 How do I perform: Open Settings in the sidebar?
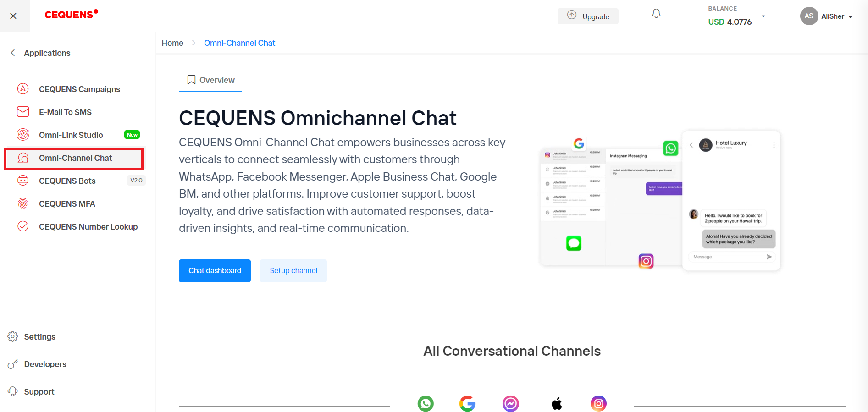[x=39, y=336]
